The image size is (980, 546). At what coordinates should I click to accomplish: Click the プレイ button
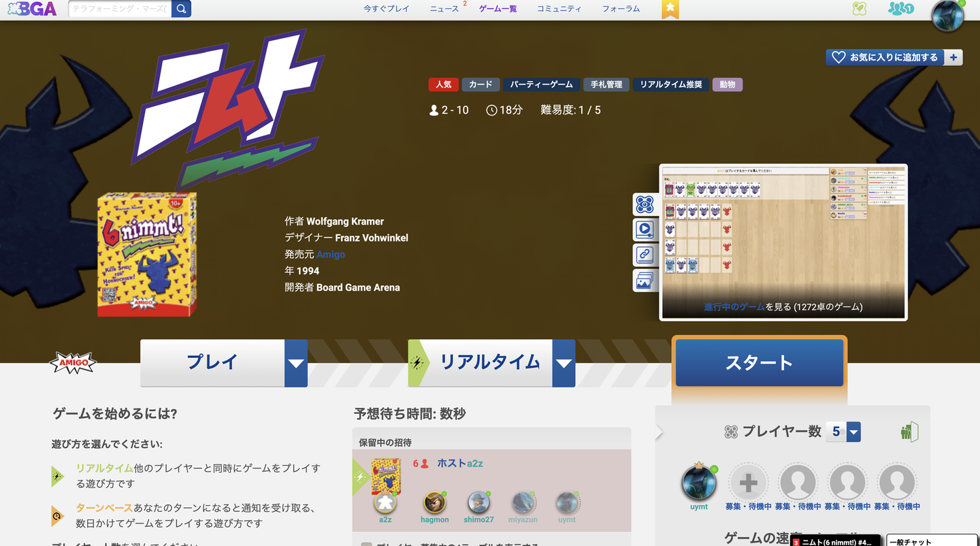click(x=212, y=364)
